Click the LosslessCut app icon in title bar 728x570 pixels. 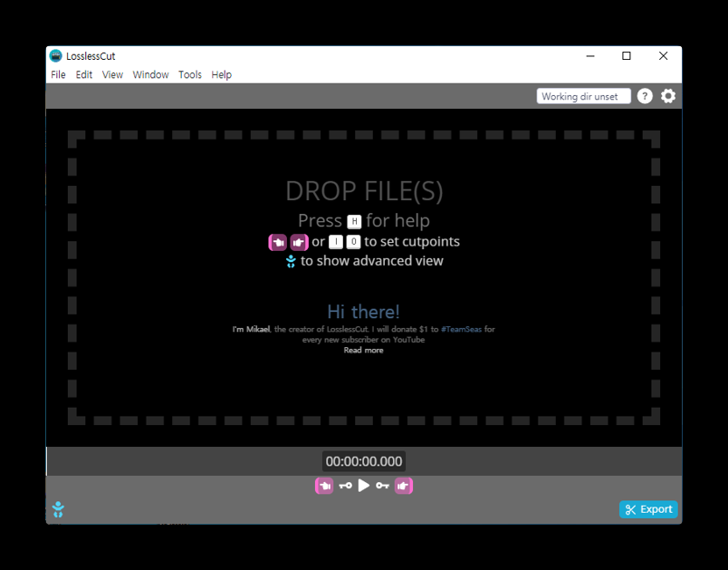click(56, 56)
